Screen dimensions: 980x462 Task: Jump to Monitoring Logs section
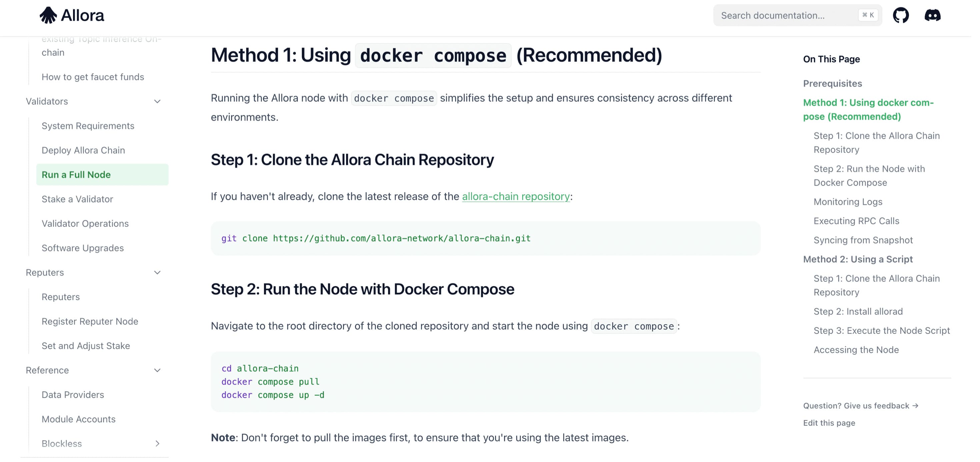tap(848, 202)
